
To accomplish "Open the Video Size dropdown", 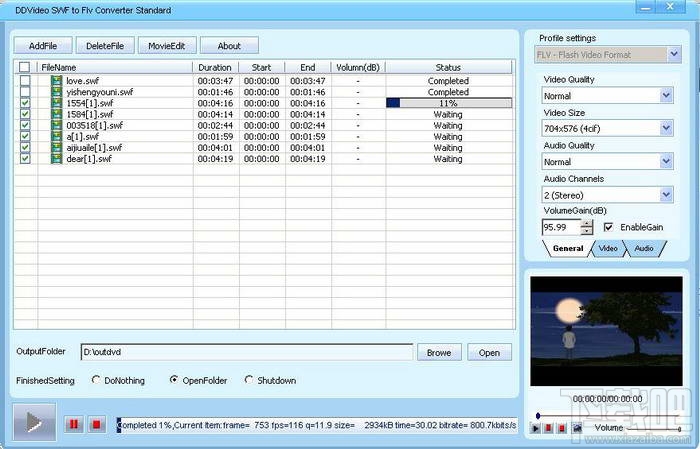I will [666, 129].
